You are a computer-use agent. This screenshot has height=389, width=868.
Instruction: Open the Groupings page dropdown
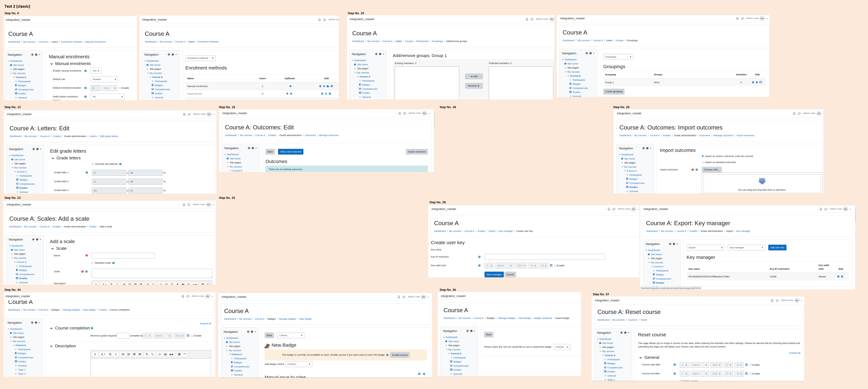point(618,57)
